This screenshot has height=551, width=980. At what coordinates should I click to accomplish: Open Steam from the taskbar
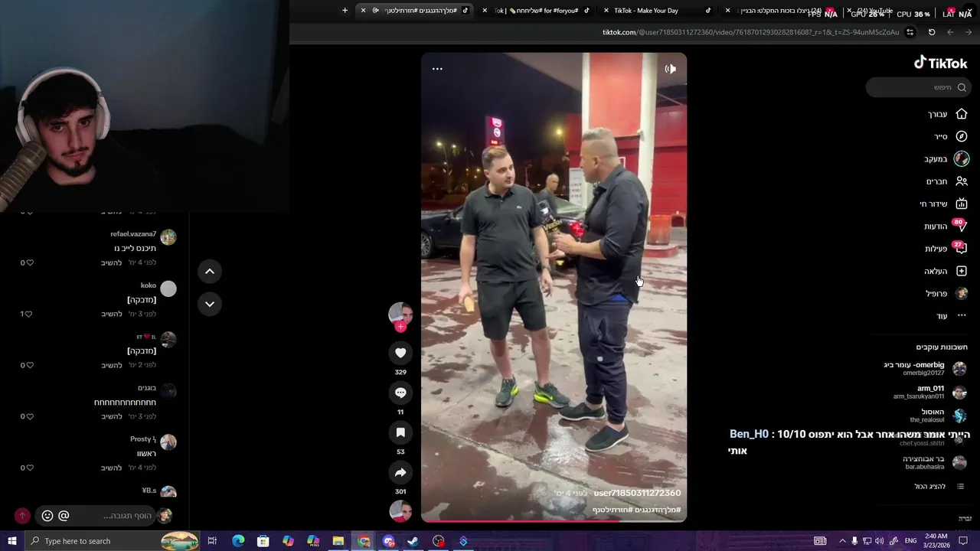(413, 541)
